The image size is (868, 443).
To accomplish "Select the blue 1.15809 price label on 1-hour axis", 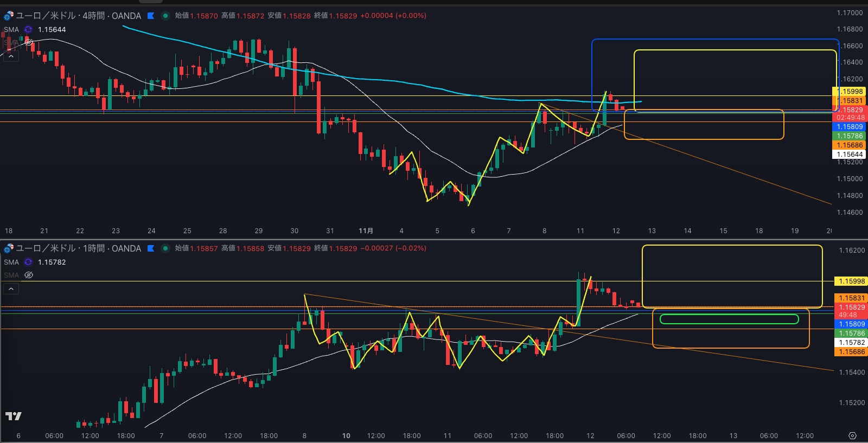I will click(850, 324).
